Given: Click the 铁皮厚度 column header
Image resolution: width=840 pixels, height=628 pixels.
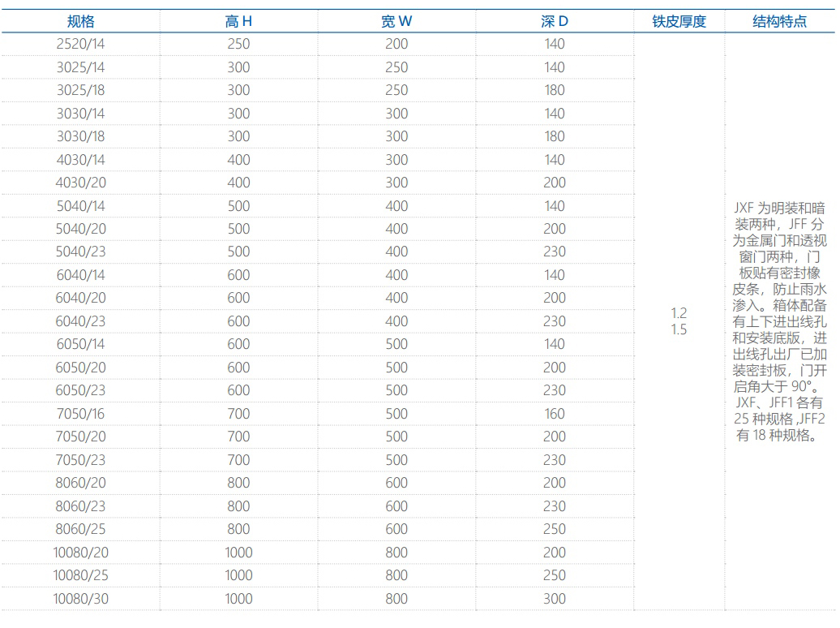Looking at the screenshot, I should point(679,22).
